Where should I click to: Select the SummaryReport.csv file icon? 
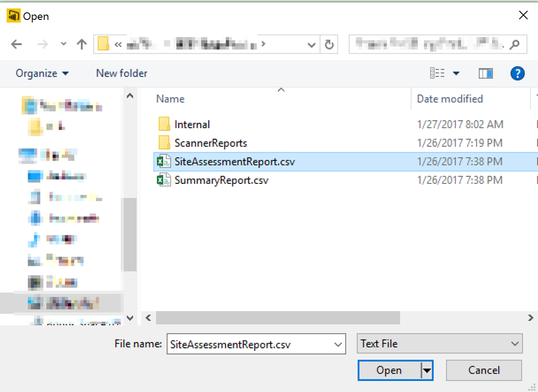click(x=164, y=180)
